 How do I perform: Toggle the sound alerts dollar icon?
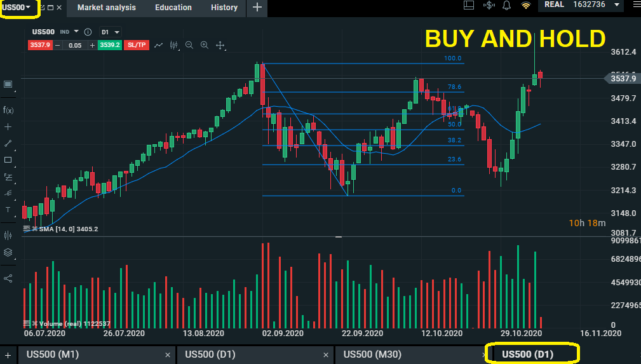point(489,5)
